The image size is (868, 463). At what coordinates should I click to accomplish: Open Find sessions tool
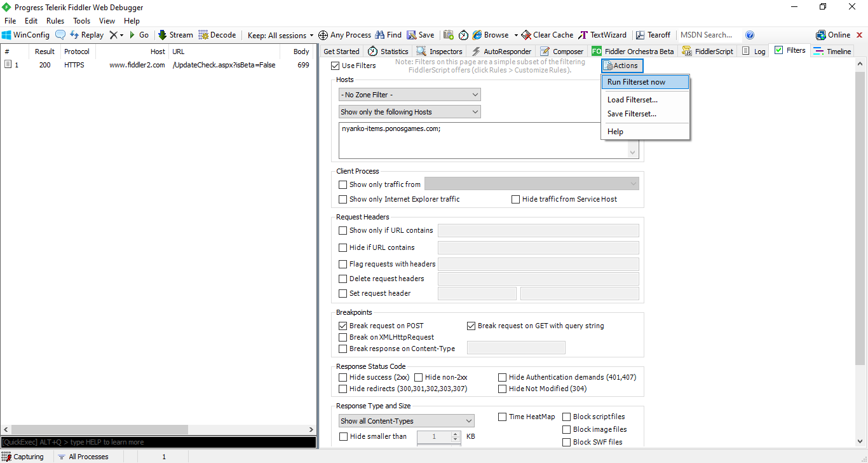pyautogui.click(x=388, y=35)
